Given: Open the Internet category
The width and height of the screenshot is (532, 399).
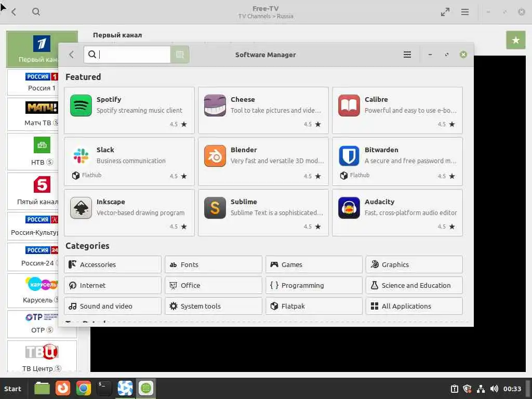Looking at the screenshot, I should click(113, 285).
